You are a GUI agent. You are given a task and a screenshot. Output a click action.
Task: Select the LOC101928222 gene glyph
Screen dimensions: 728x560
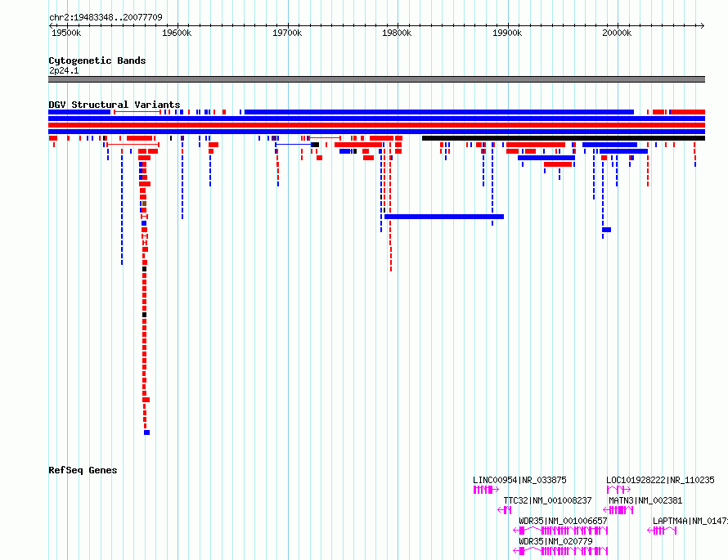click(618, 490)
